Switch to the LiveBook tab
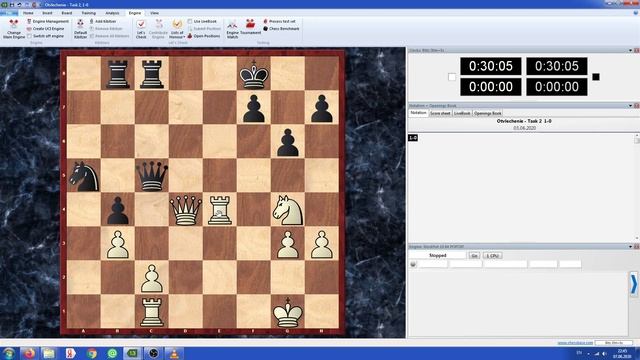 (x=462, y=113)
